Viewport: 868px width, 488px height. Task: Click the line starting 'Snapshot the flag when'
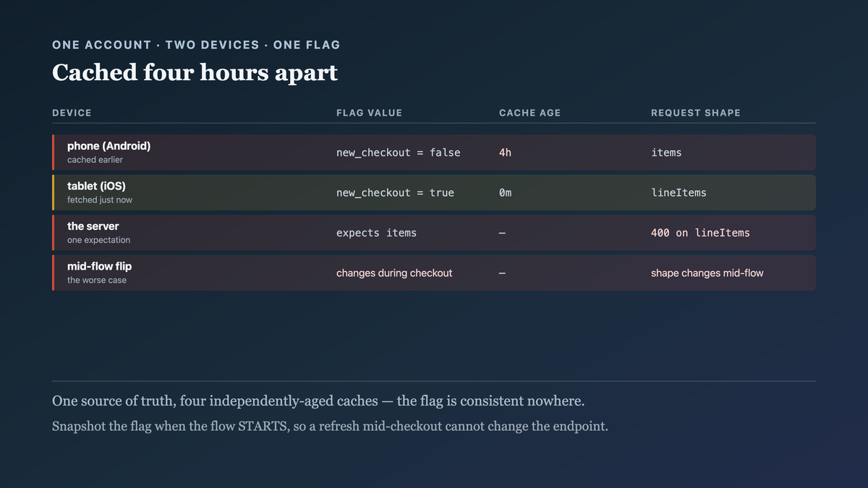click(x=330, y=426)
